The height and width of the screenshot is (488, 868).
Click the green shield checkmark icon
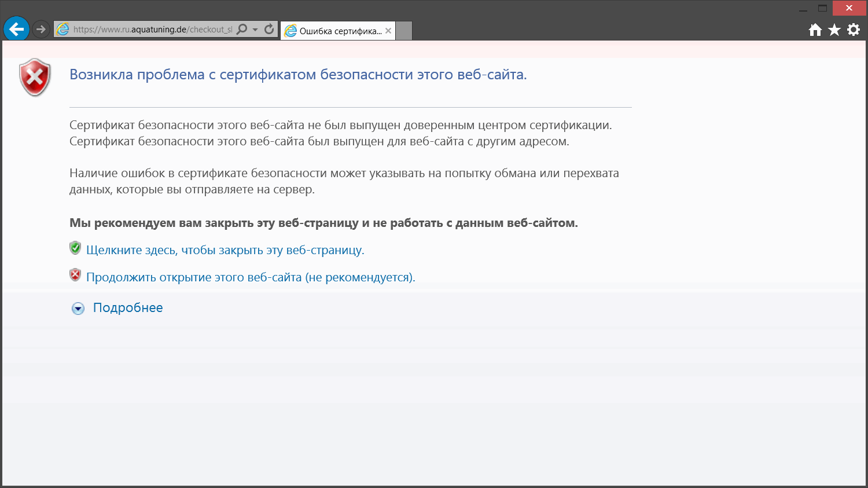click(75, 248)
